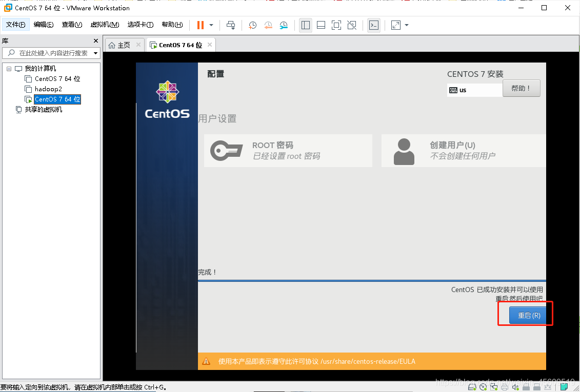Close the CentOS 7 64 位 tab
The image size is (580, 392).
(x=210, y=45)
